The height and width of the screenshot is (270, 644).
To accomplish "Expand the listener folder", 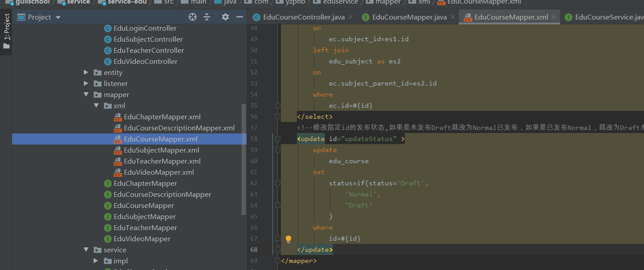I will [x=86, y=83].
